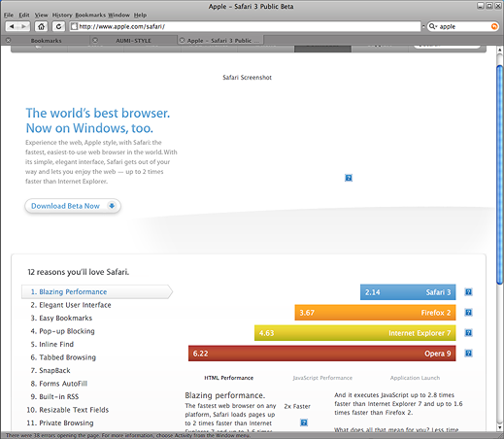Viewport: 504px width, 439px height.
Task: Select the Apple - Safari 3 Public tab
Action: [220, 41]
